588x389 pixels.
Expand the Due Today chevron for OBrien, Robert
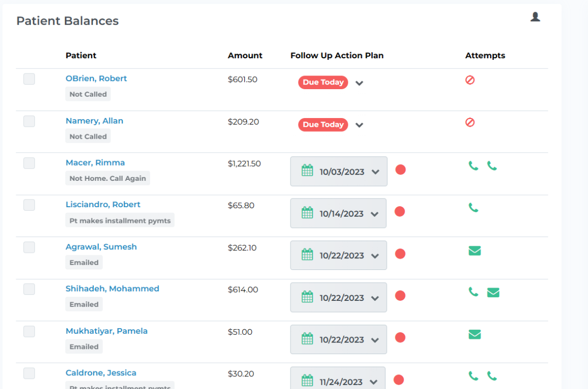tap(359, 83)
